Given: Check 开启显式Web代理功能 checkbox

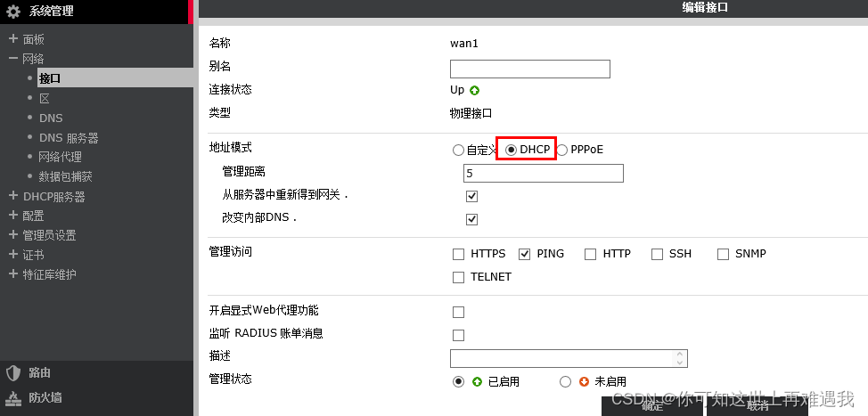Looking at the screenshot, I should 458,312.
